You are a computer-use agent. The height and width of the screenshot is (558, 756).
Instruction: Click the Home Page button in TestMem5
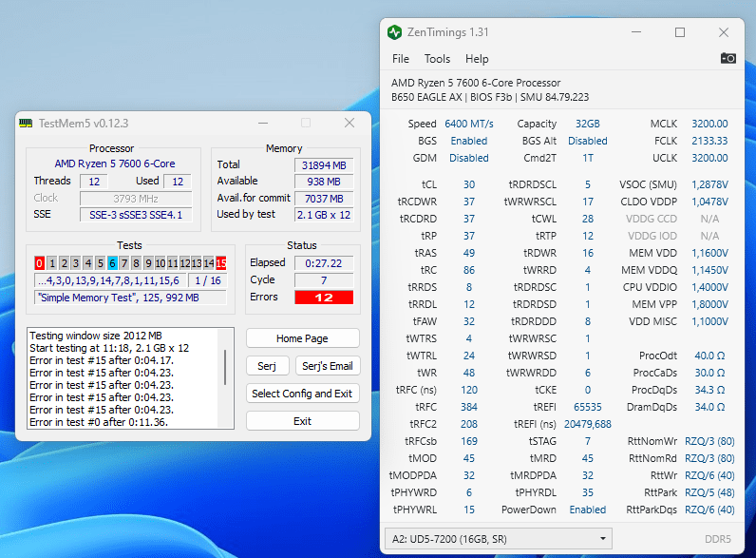[302, 338]
